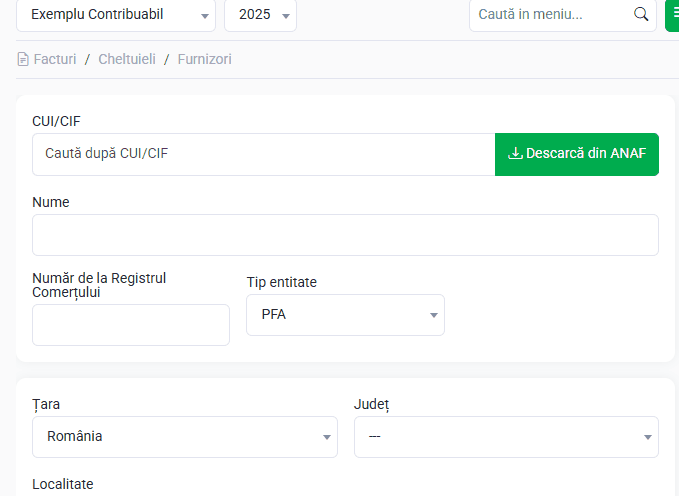
Task: Open the Județ dropdown
Action: coord(506,437)
